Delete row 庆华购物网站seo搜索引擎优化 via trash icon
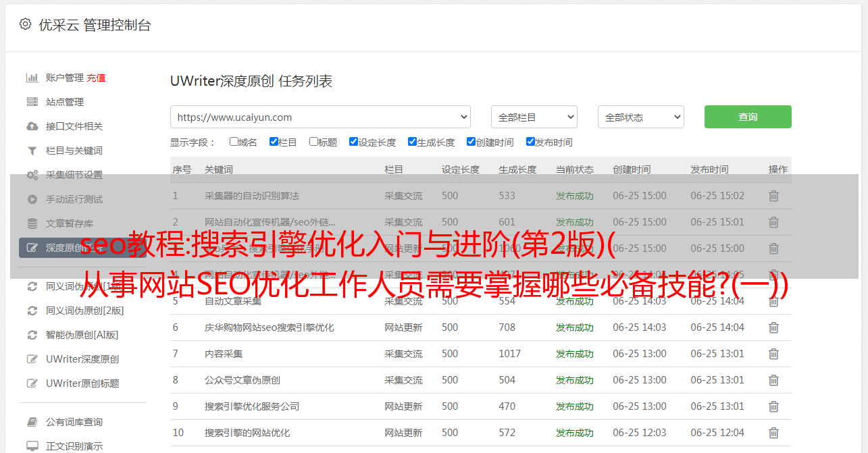 tap(774, 327)
